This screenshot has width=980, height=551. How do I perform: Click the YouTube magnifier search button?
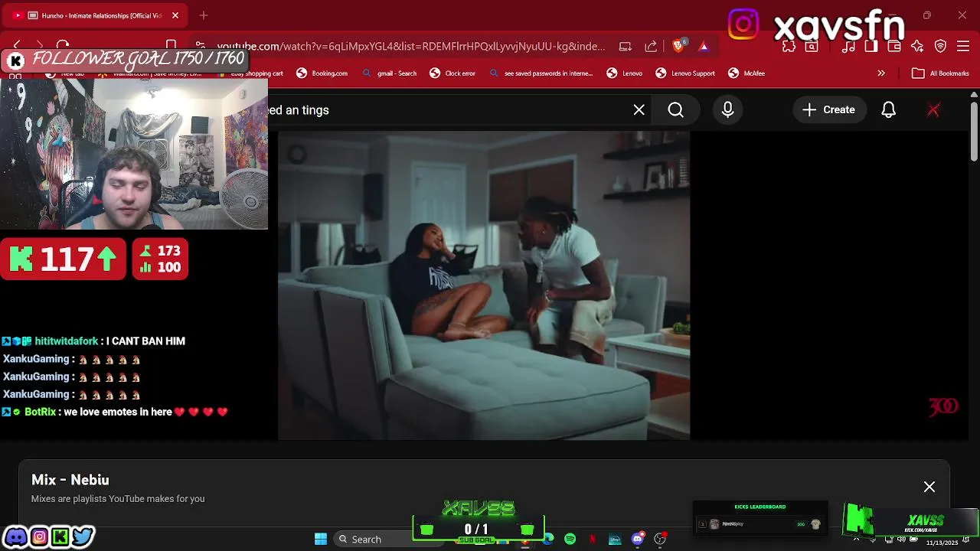tap(676, 110)
